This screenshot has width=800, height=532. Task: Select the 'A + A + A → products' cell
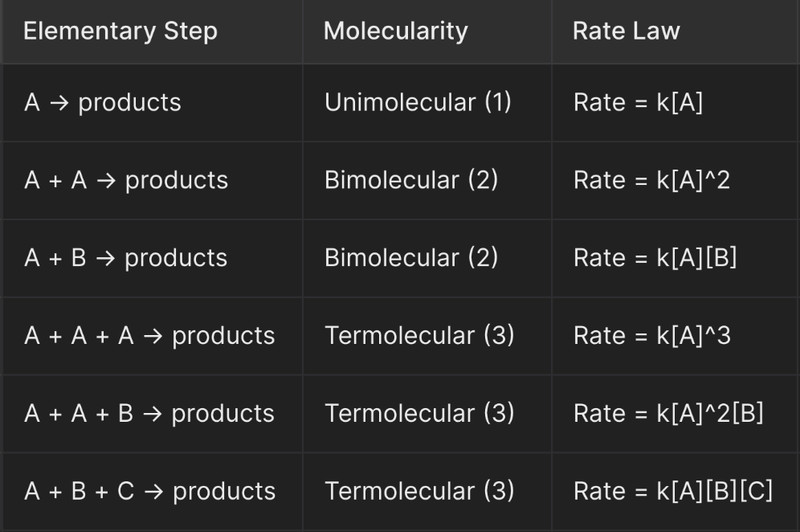[149, 336]
